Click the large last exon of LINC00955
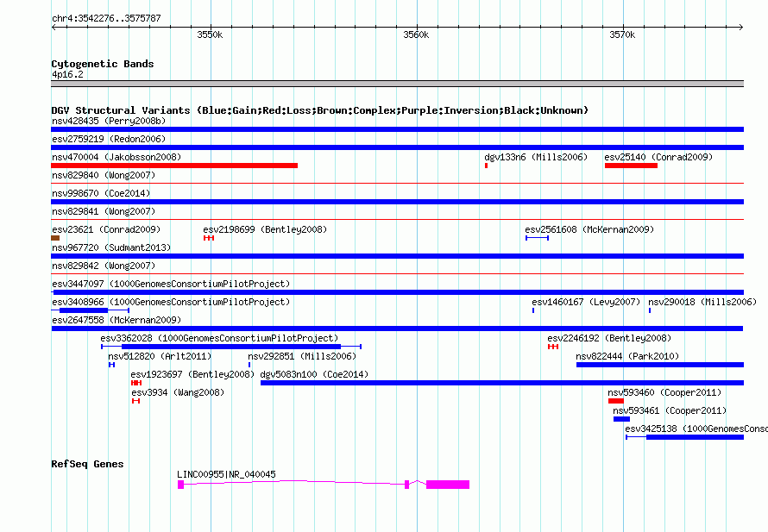Image resolution: width=768 pixels, height=532 pixels. click(448, 485)
